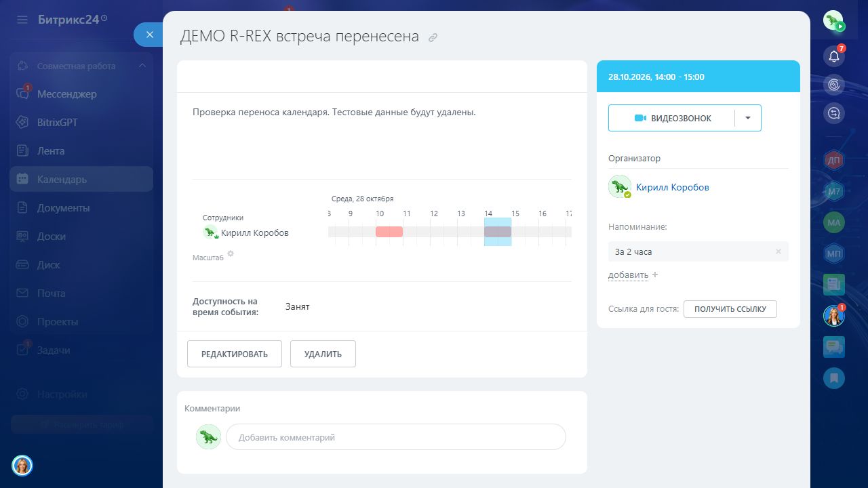Screen dimensions: 868x488
Task: Open the bookmark icon in the right panel
Action: [834, 378]
